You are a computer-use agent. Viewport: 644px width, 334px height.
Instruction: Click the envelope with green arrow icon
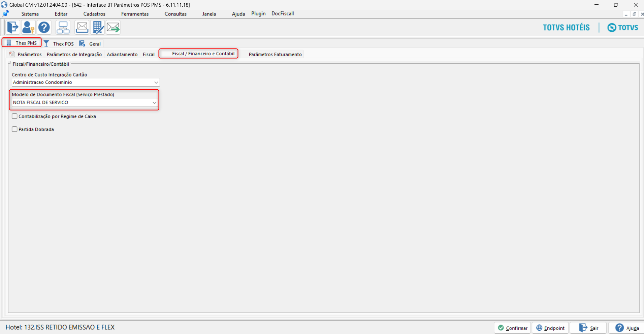point(113,27)
